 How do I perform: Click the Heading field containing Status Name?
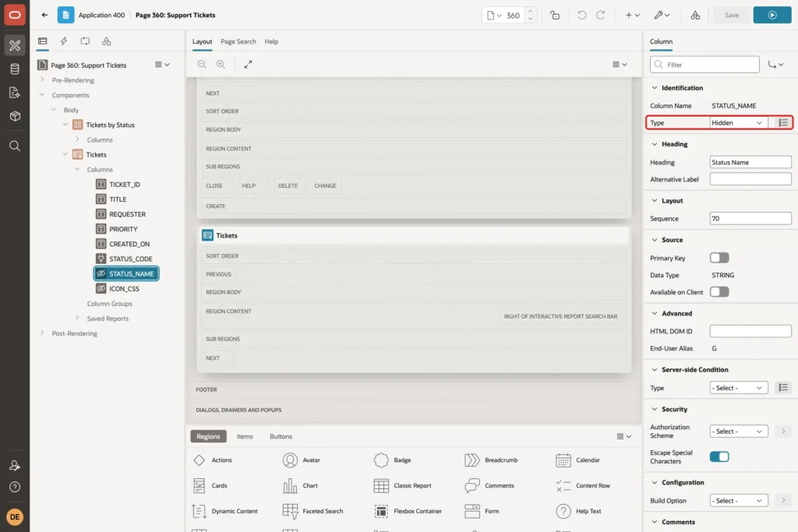(x=750, y=162)
